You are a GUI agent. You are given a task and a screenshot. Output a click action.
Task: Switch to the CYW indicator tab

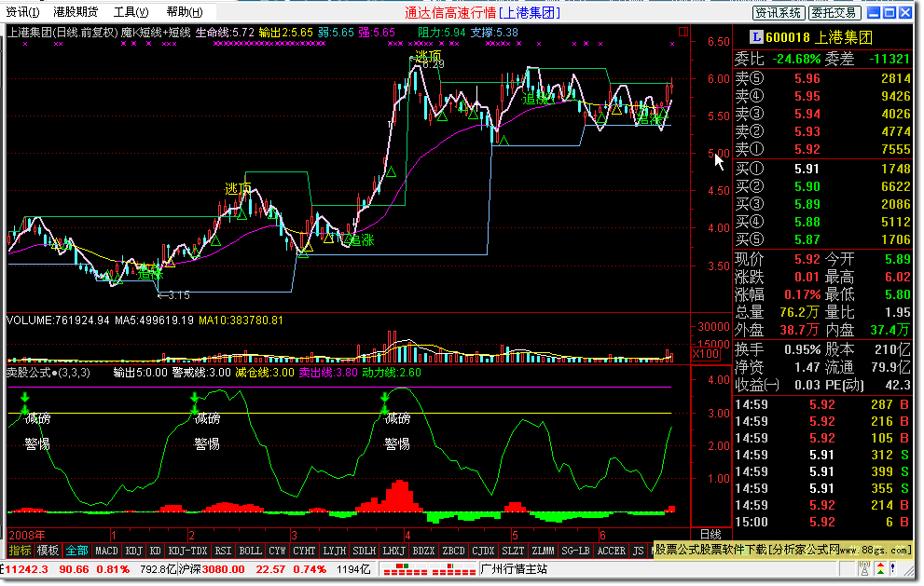(x=277, y=551)
